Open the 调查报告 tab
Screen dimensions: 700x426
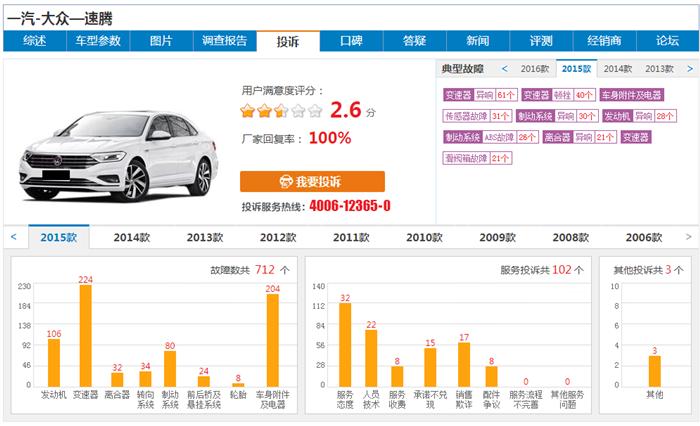[x=225, y=41]
